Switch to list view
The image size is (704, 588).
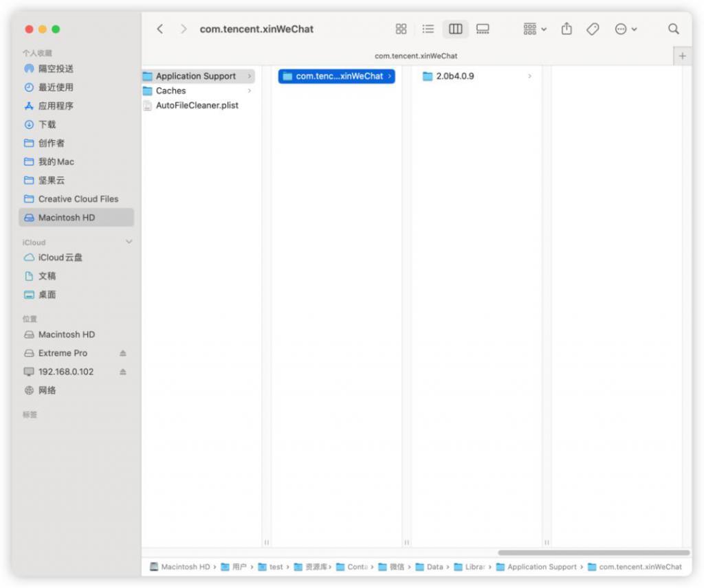[x=428, y=29]
